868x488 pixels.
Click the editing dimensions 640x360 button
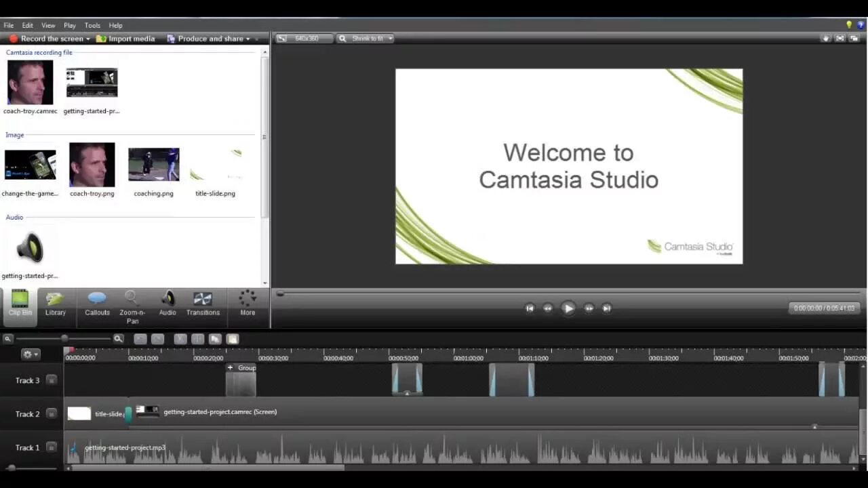[303, 39]
